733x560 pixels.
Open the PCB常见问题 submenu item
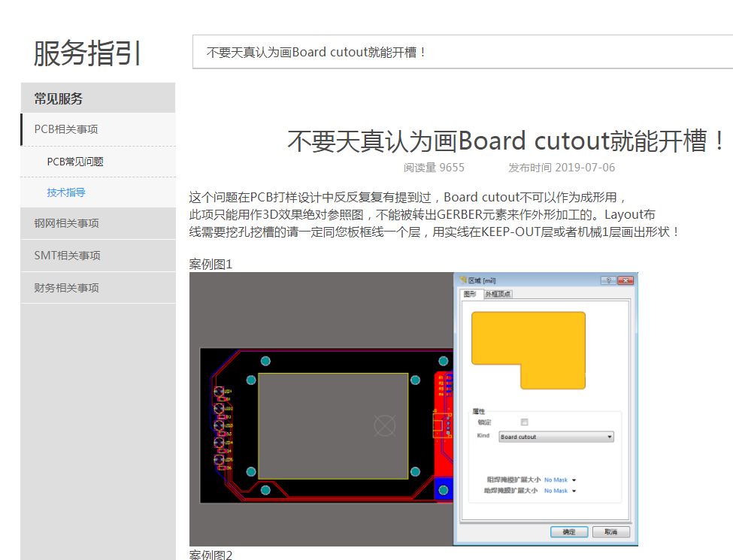click(75, 162)
